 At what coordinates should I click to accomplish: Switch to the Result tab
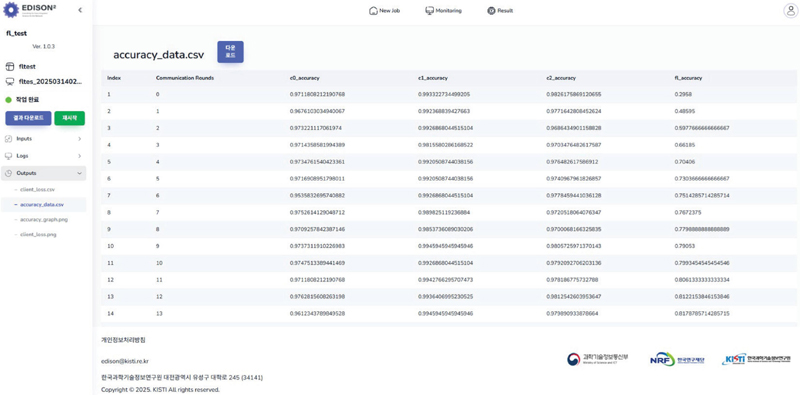(x=500, y=11)
